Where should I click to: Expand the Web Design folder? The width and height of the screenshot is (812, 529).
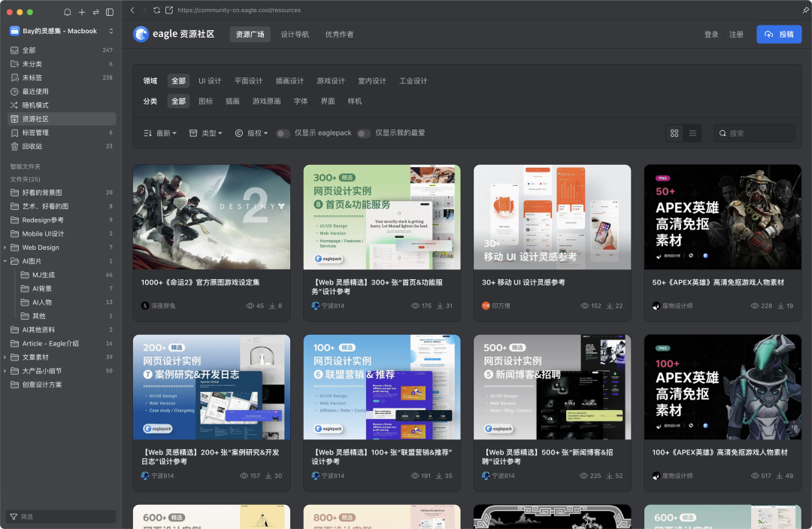pyautogui.click(x=5, y=248)
